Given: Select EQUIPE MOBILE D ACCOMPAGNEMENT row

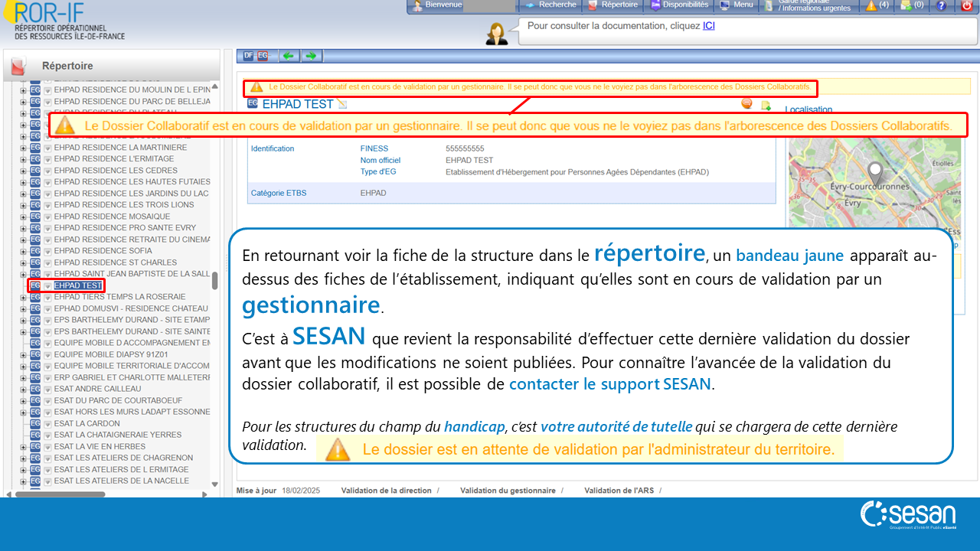Looking at the screenshot, I should [132, 342].
